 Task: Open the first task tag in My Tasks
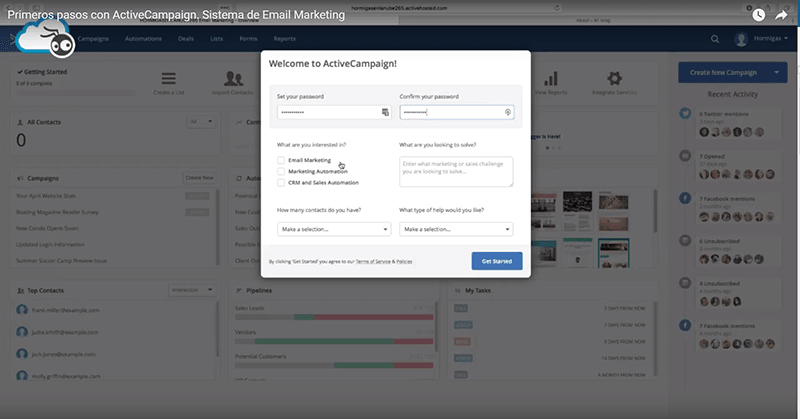coord(461,308)
